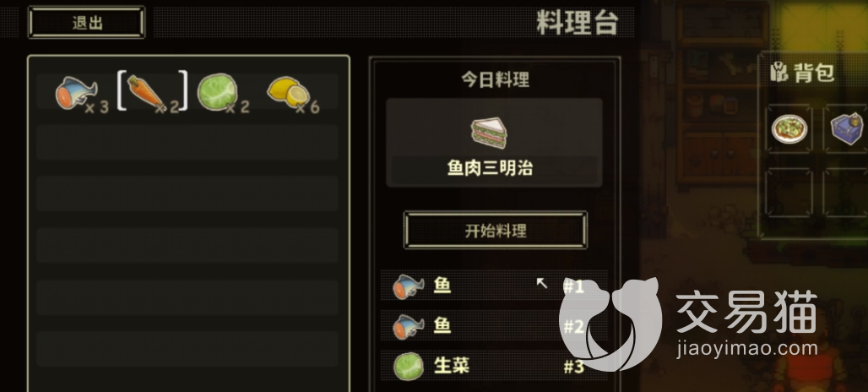The image size is (868, 392).
Task: Click the 鱼肉三明治 sandwich recipe icon
Action: (x=489, y=133)
